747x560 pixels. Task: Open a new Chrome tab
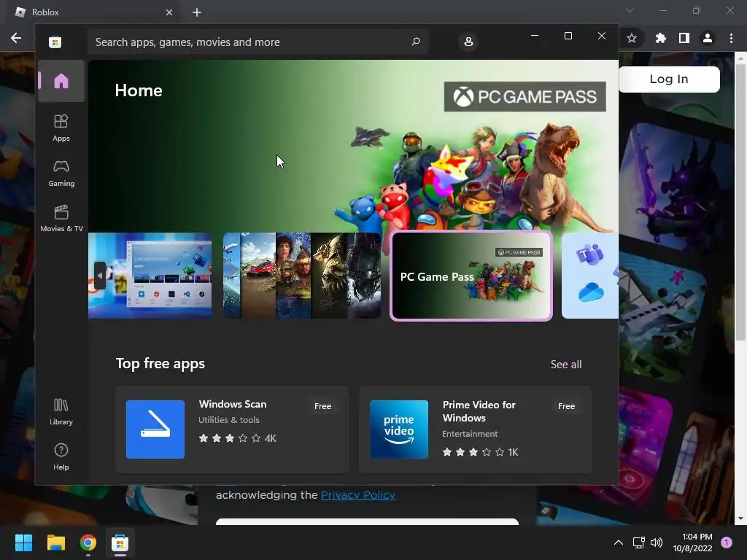click(x=197, y=12)
